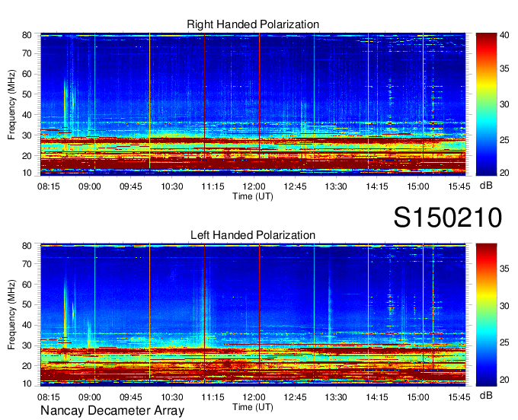Click the "Right Handed Polarization" plot title
Screen dimensions: 518x420
[253, 24]
